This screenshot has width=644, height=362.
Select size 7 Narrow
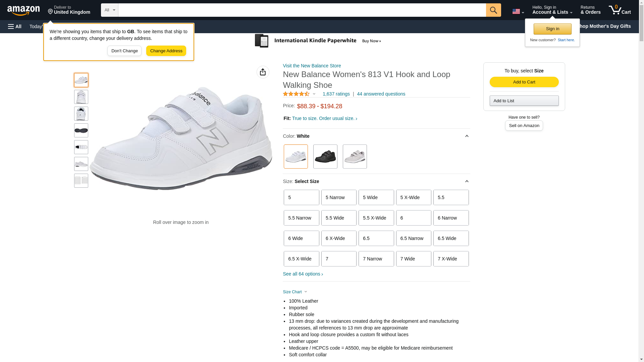[376, 259]
